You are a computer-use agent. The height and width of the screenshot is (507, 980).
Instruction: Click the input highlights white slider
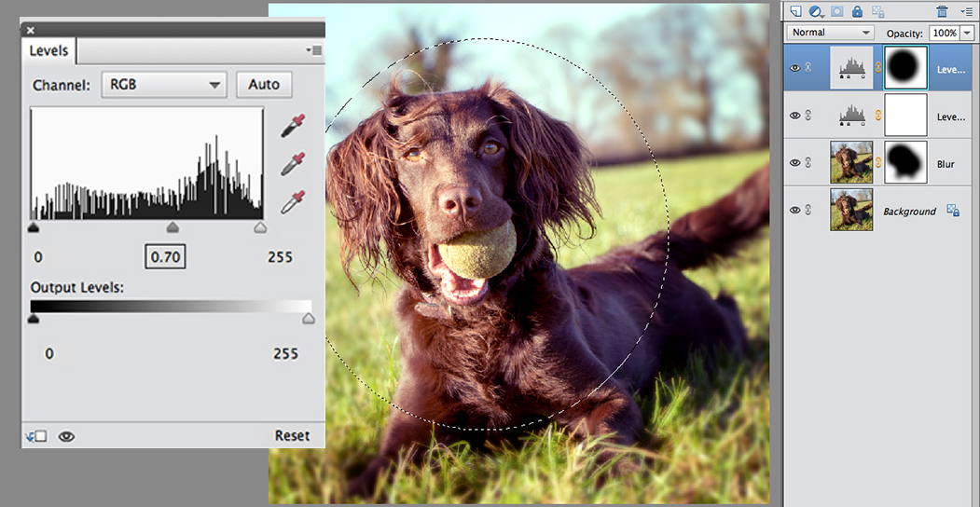click(x=261, y=228)
